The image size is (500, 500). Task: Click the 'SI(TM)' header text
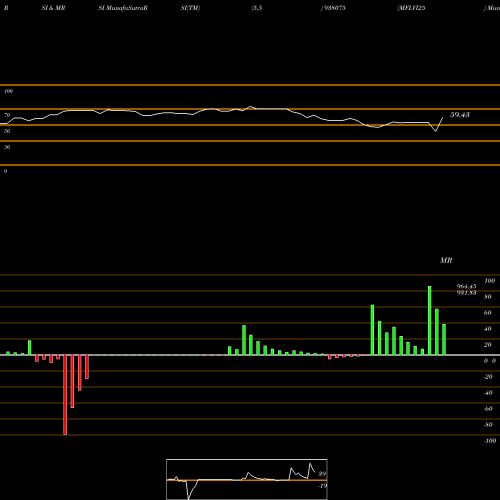click(190, 8)
